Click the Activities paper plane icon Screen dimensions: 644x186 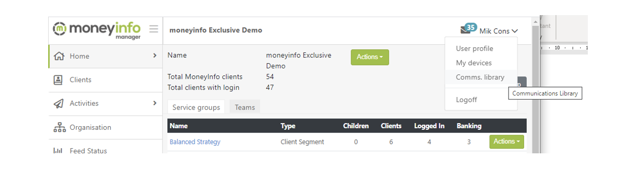pyautogui.click(x=59, y=104)
